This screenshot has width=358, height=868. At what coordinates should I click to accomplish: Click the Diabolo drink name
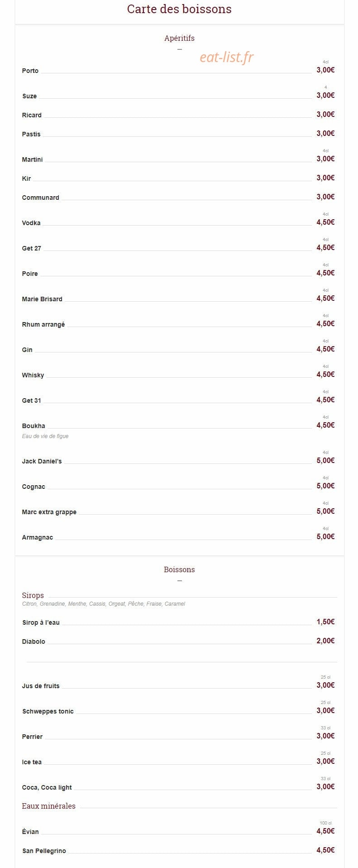click(33, 641)
